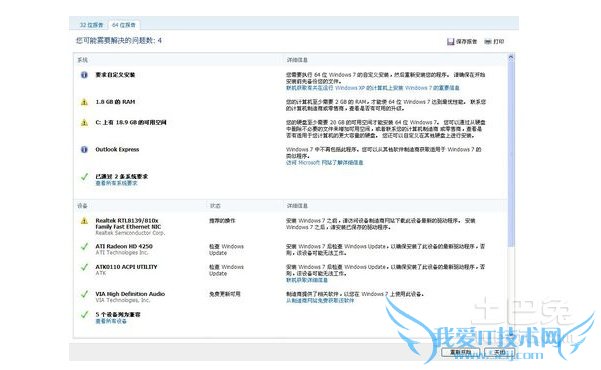Image resolution: width=601 pixels, height=370 pixels.
Task: Click the 打印 printer icon
Action: 488,41
